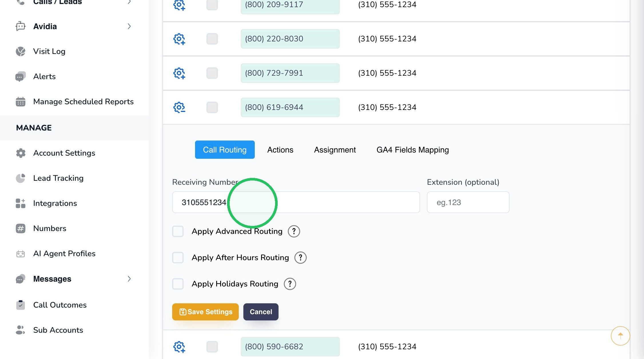Click the Integrations grid icon
644x359 pixels.
(x=21, y=203)
